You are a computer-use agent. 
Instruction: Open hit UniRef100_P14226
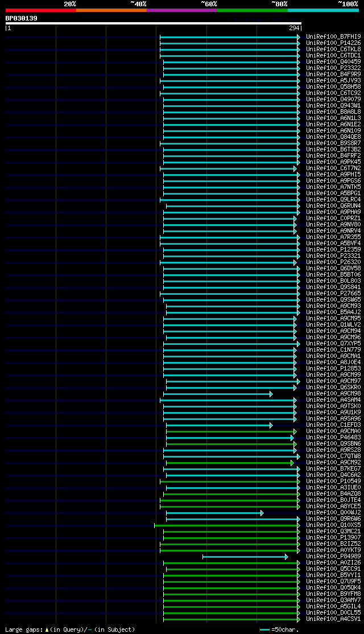(333, 43)
